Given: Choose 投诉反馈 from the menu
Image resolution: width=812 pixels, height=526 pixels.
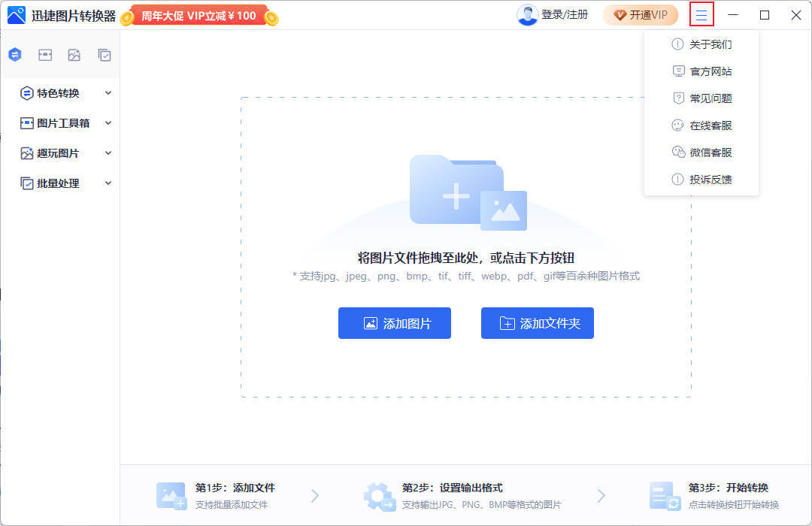Looking at the screenshot, I should click(x=701, y=180).
